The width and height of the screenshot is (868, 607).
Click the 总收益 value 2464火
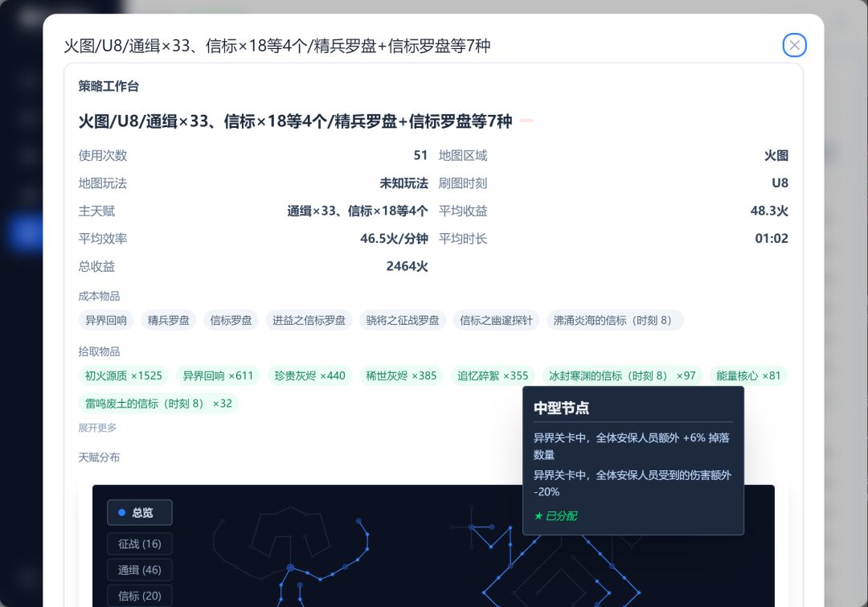click(407, 266)
